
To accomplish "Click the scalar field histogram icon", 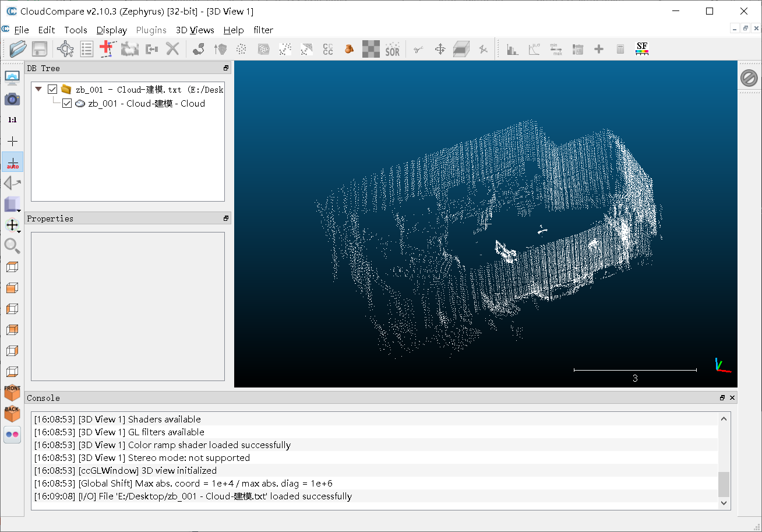I will pos(513,49).
